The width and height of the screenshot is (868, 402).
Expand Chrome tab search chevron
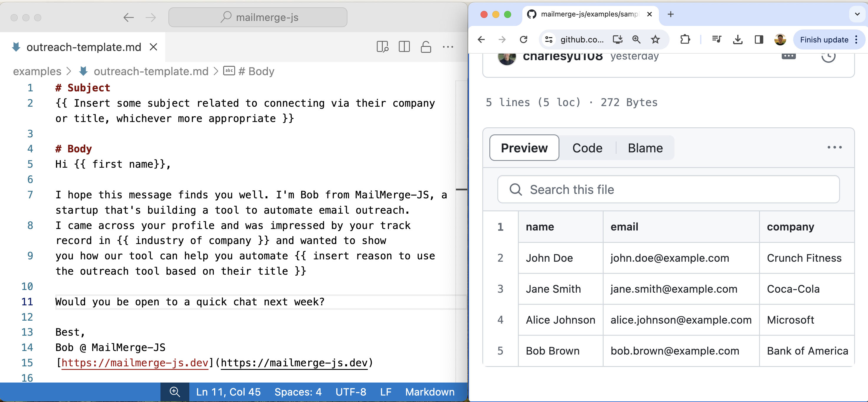pyautogui.click(x=857, y=14)
